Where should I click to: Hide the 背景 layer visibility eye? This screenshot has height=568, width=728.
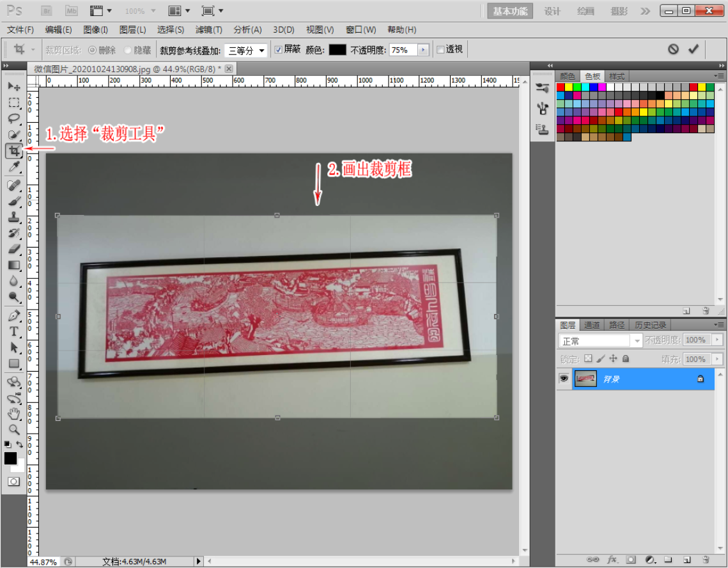tap(564, 379)
